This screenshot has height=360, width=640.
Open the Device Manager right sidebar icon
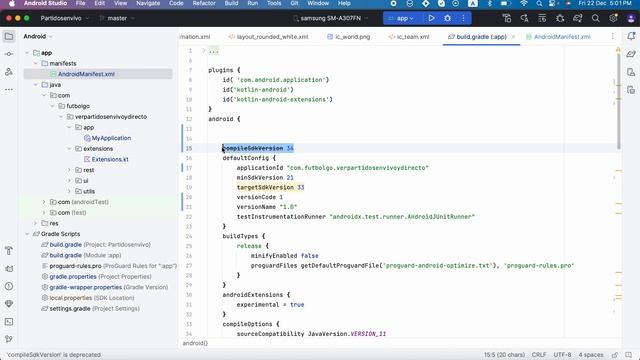631,72
